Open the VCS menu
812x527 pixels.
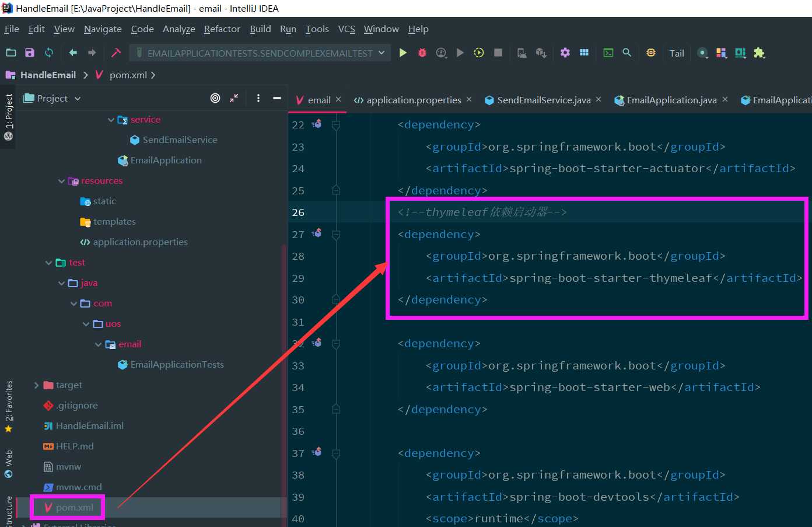346,29
